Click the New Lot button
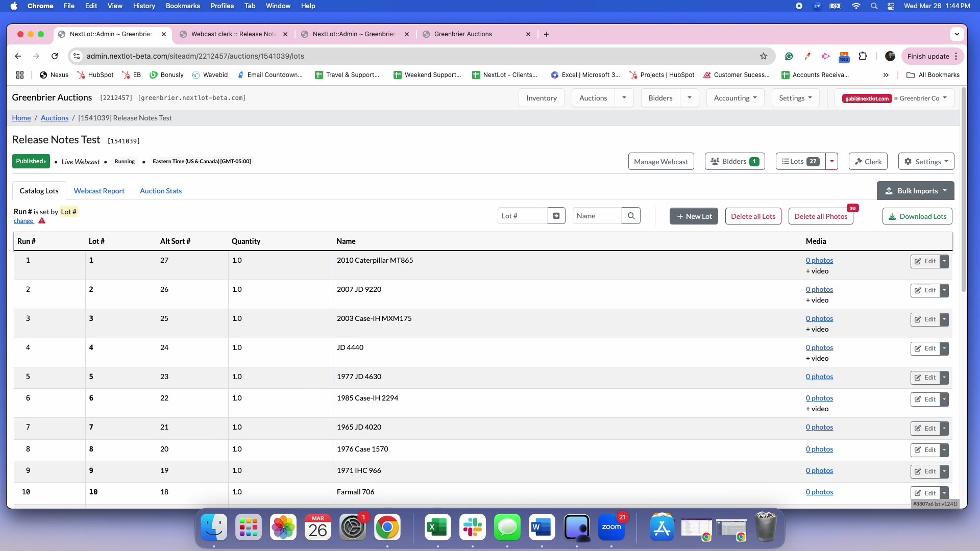Screen dimensions: 980x551 694,216
